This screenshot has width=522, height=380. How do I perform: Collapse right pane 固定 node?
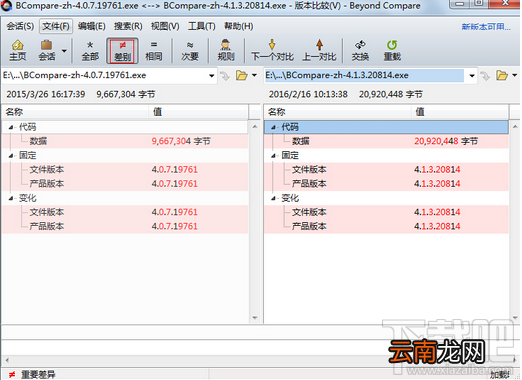(x=273, y=156)
